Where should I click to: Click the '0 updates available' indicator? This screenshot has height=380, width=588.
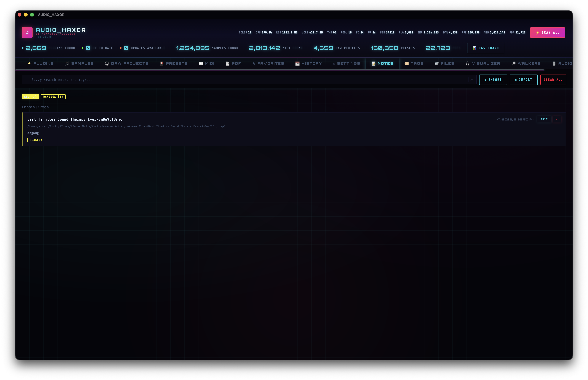142,48
